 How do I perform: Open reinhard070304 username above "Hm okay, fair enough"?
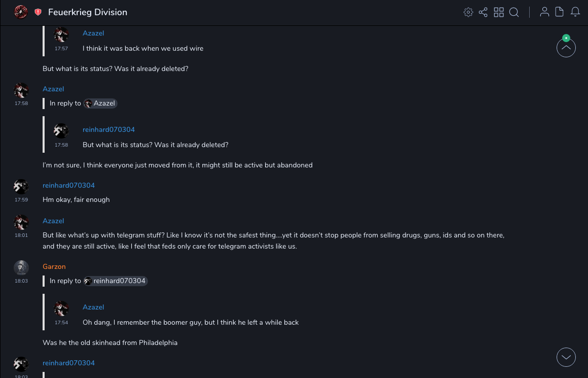pos(68,185)
